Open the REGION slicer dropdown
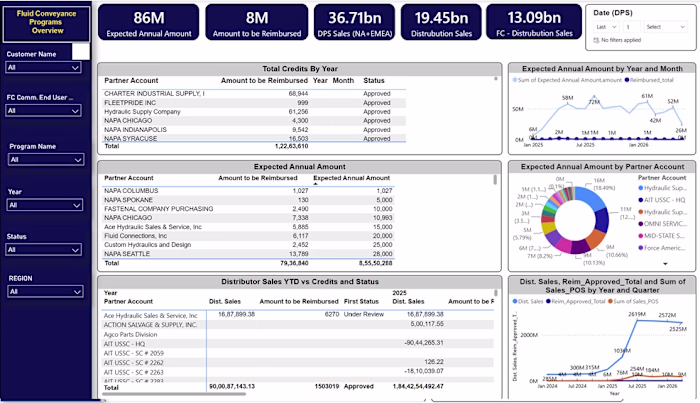 pyautogui.click(x=45, y=291)
